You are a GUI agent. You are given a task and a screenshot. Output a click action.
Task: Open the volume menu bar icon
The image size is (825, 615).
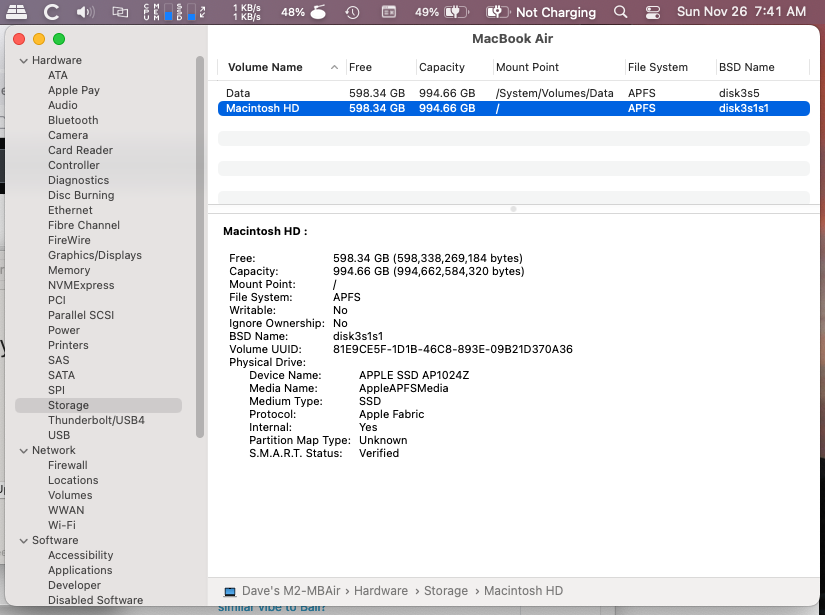pyautogui.click(x=85, y=12)
